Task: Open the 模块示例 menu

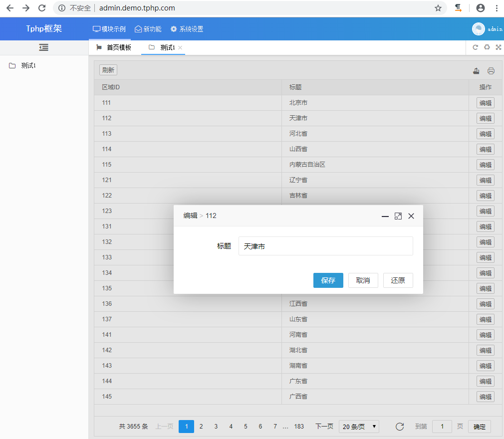Action: click(109, 29)
